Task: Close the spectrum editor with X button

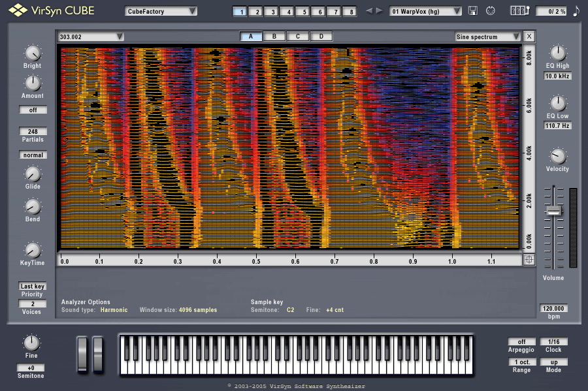Action: pos(529,37)
